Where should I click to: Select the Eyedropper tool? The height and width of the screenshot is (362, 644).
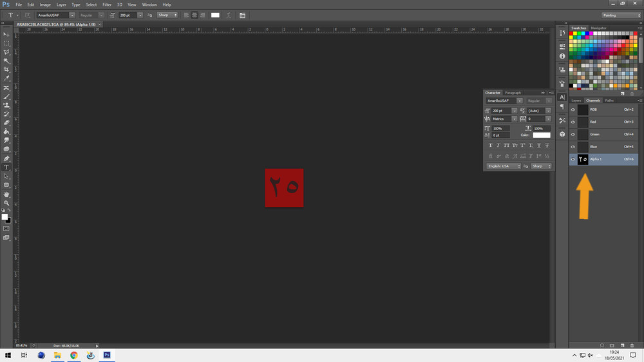(x=6, y=78)
